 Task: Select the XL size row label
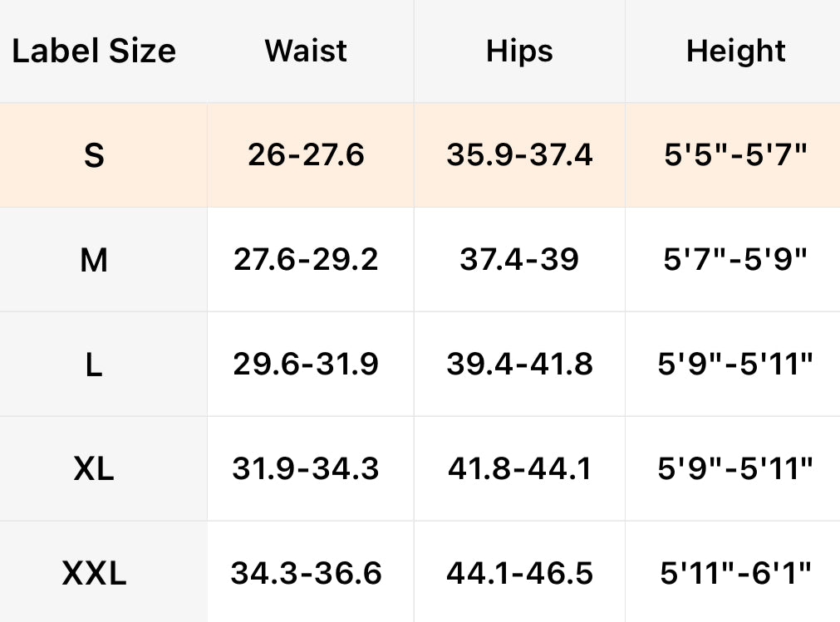point(94,469)
